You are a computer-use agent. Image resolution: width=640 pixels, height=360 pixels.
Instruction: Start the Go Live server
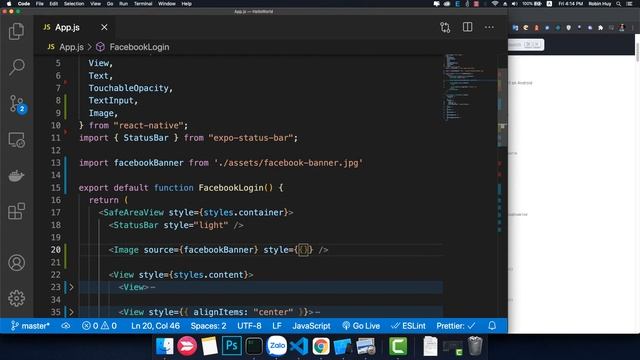coord(361,326)
